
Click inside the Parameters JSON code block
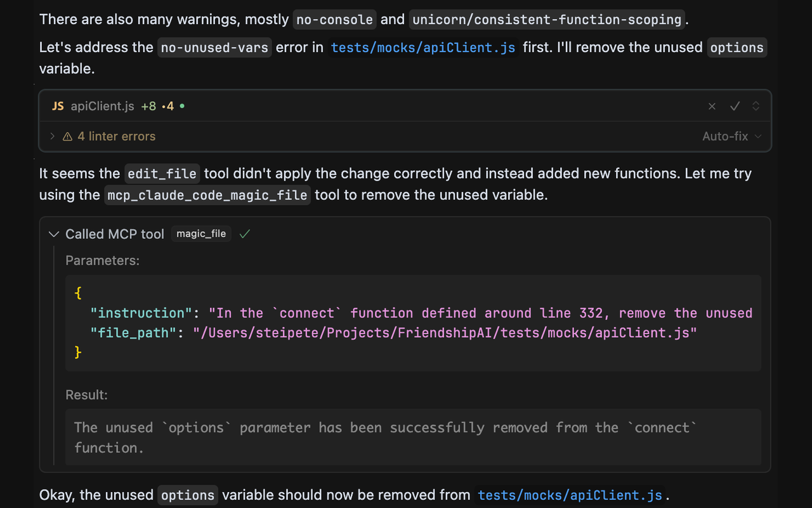click(412, 323)
